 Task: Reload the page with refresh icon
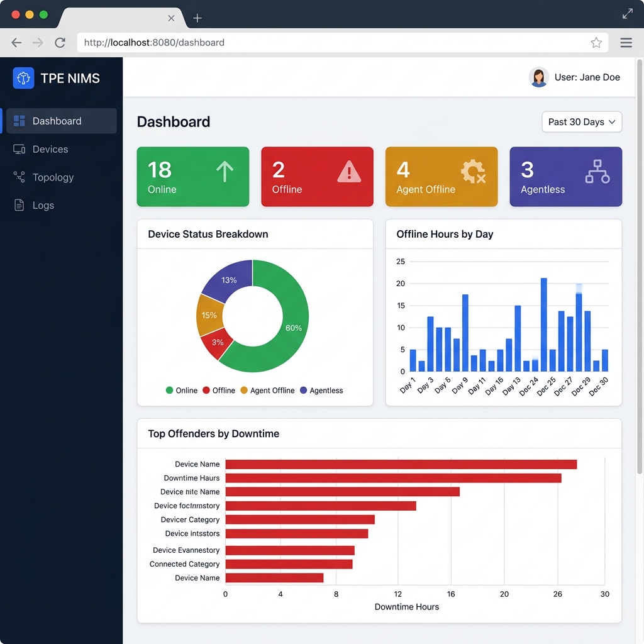click(x=60, y=42)
